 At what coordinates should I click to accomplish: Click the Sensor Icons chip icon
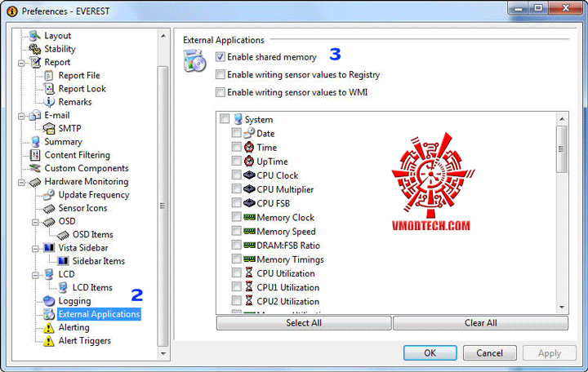49,208
